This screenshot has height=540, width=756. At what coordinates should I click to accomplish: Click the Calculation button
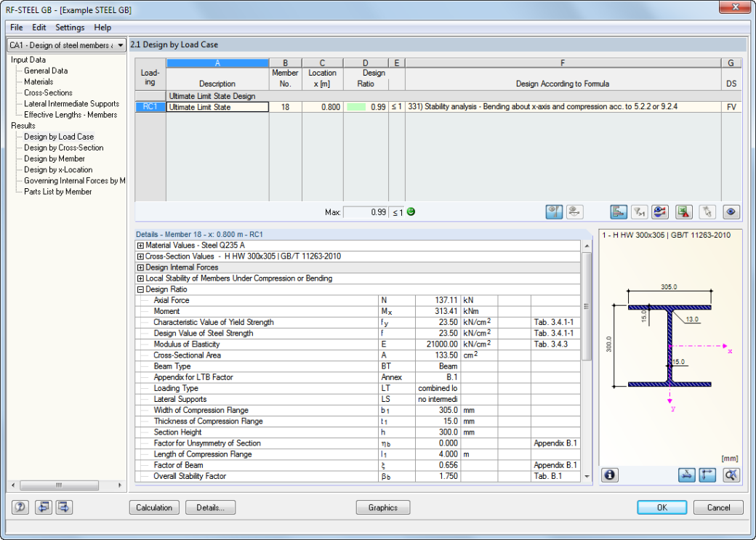[x=154, y=508]
